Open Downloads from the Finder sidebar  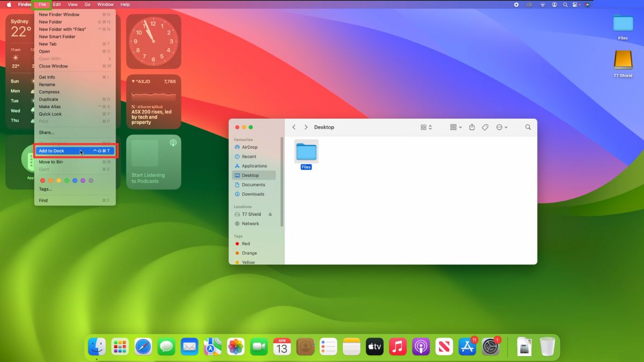(x=252, y=194)
